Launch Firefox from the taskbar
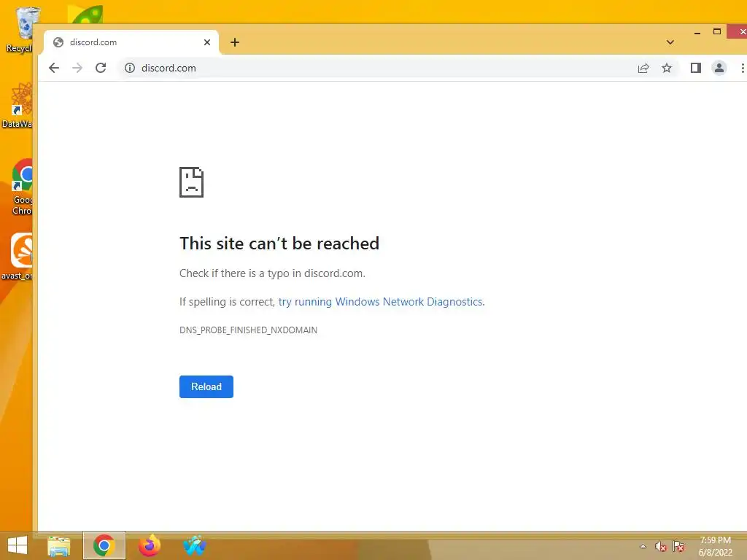747x560 pixels. tap(149, 545)
